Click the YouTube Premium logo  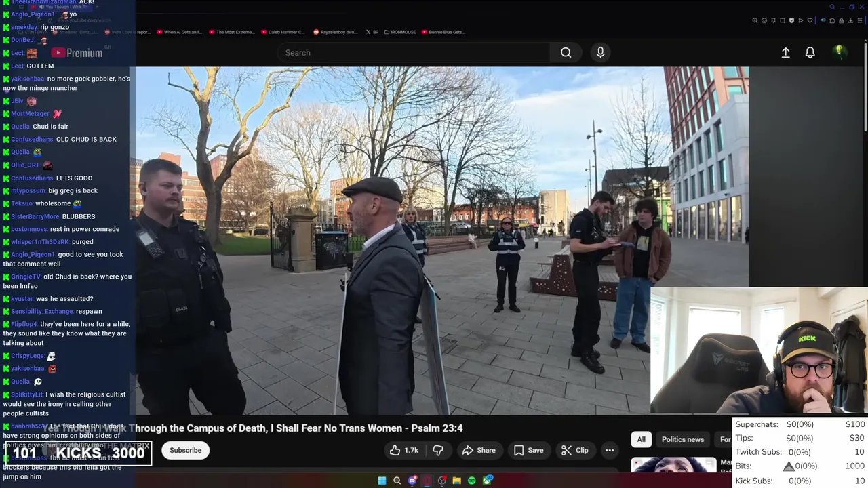[77, 53]
